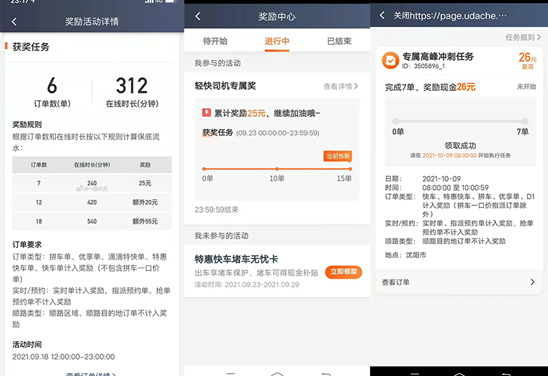The image size is (548, 376).
Task: Tap 活动时间: 2021.09.23-2021.09.29 text
Action: [247, 284]
